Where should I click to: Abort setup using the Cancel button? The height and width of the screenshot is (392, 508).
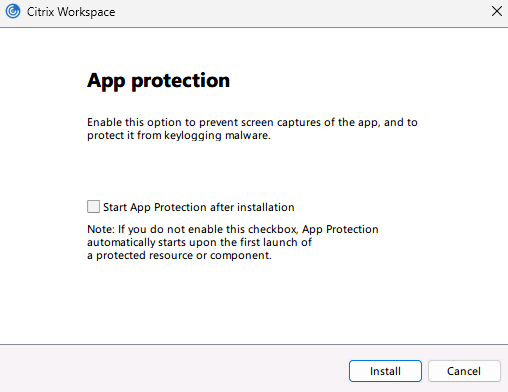464,371
